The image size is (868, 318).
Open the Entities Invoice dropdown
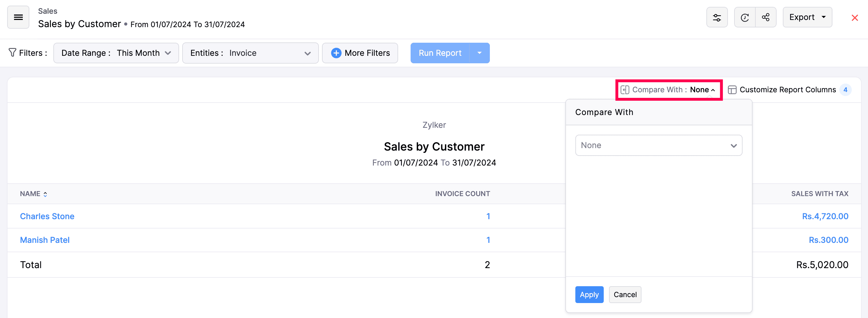(x=250, y=53)
